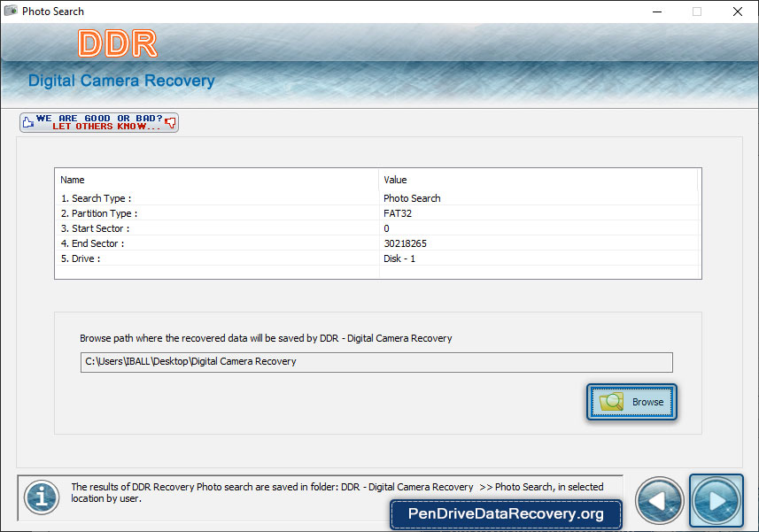Viewport: 759px width, 532px height.
Task: Open the 'We are good or bad?' feedback banner
Action: tap(99, 122)
